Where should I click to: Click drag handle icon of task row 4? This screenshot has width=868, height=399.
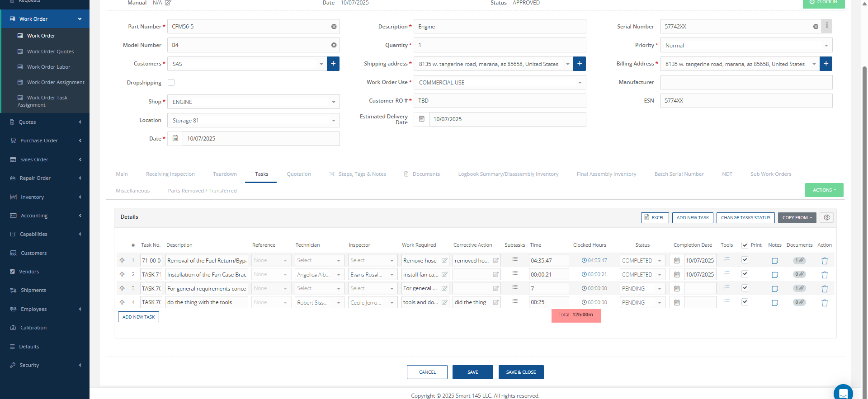(x=122, y=302)
